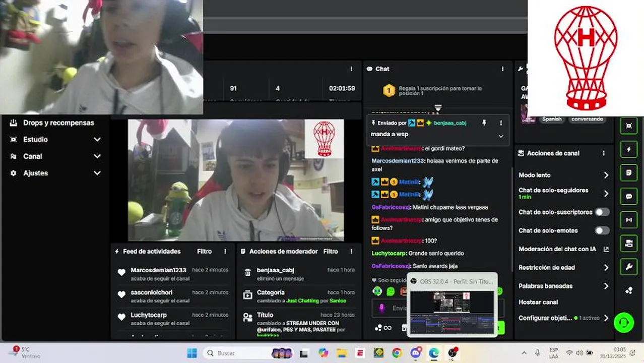The height and width of the screenshot is (363, 644).
Task: Open Palabras baneadas settings arrow
Action: pyautogui.click(x=606, y=286)
